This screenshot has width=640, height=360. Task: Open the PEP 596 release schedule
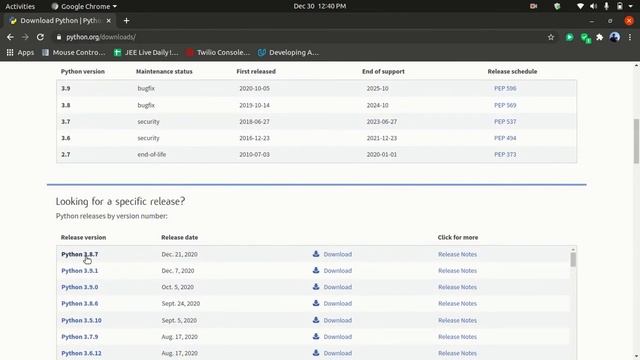(505, 88)
